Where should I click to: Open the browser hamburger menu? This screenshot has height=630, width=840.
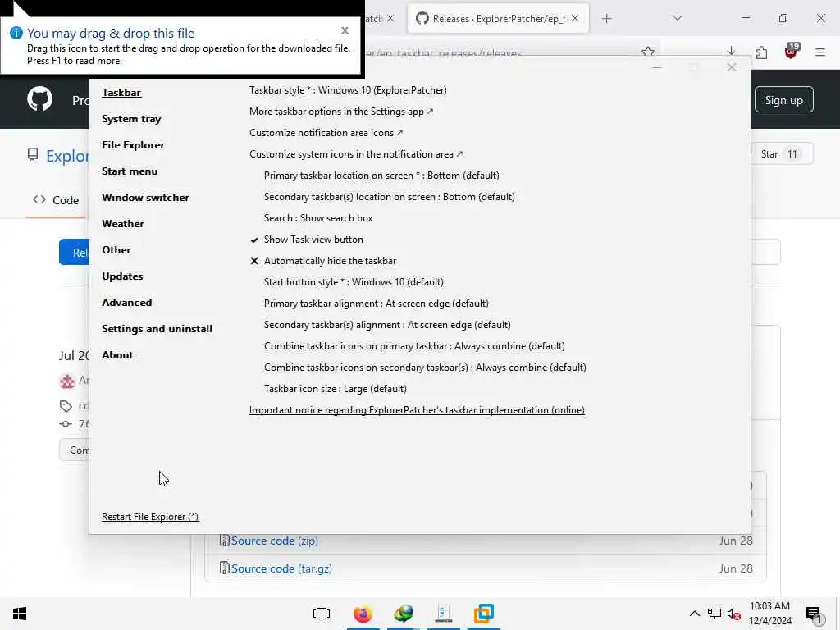pyautogui.click(x=820, y=52)
